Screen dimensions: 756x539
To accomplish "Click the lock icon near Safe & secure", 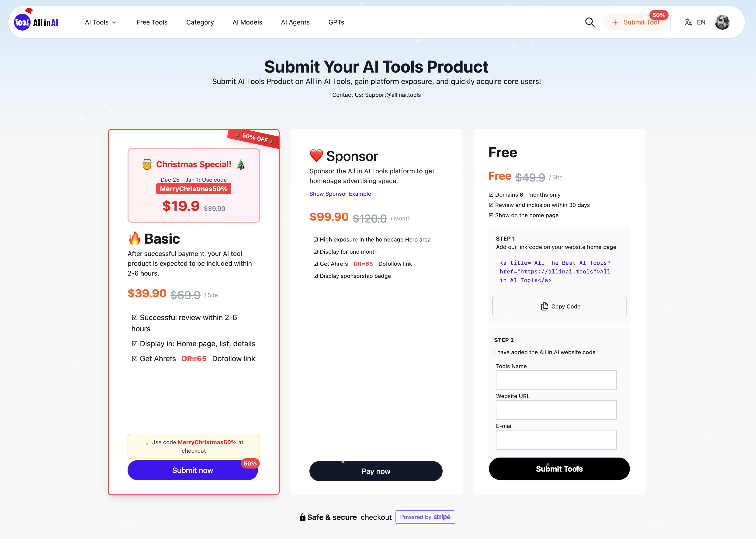I will click(302, 517).
